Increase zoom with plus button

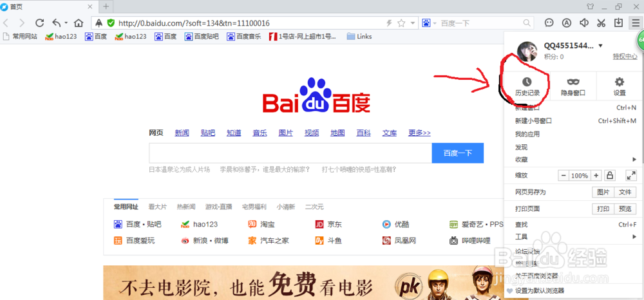tap(596, 176)
